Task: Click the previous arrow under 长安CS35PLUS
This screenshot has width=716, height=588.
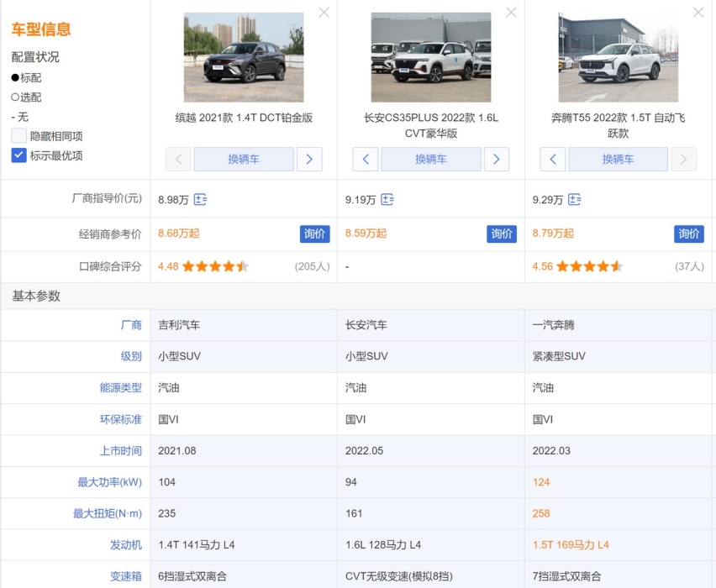Action: click(x=366, y=160)
